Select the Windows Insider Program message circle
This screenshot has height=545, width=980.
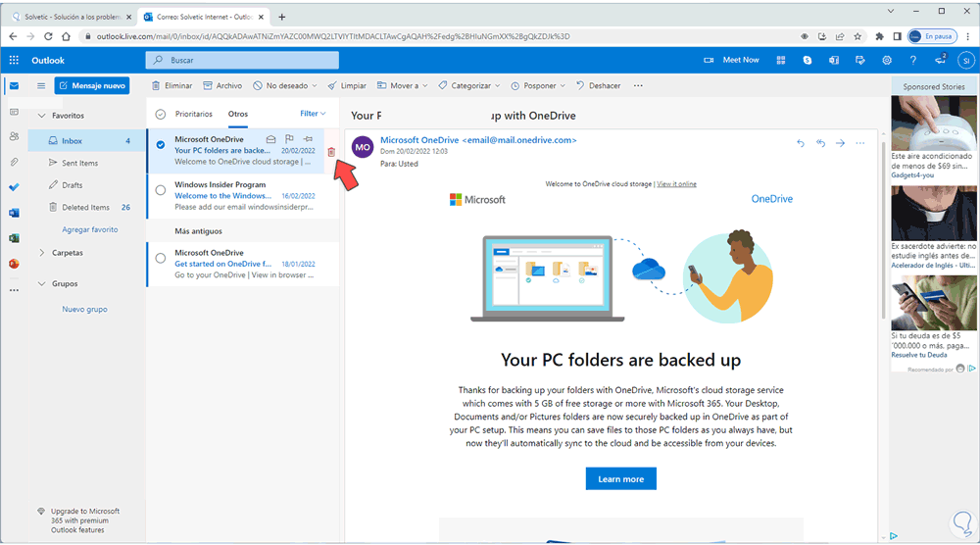161,189
